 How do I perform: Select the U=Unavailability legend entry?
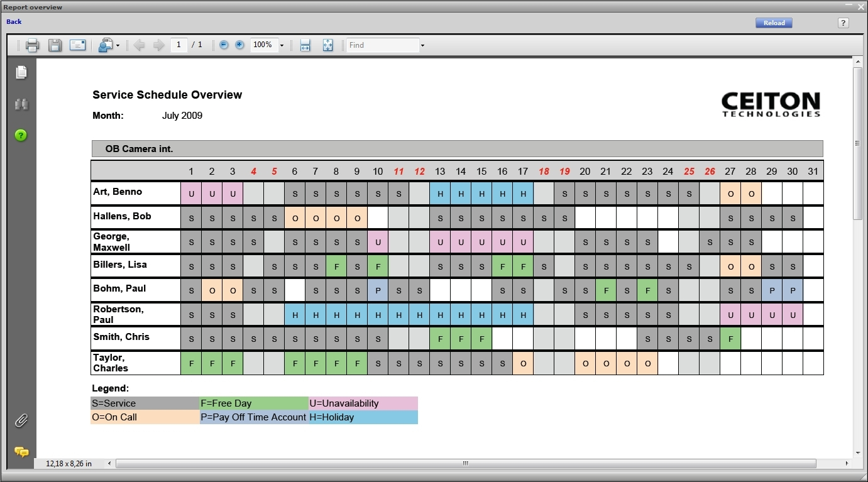pos(363,403)
